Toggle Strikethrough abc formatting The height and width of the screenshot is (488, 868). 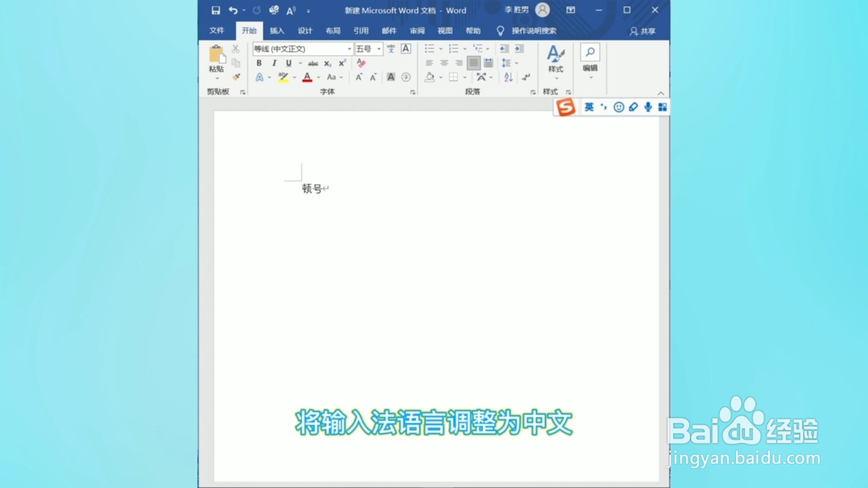[313, 63]
